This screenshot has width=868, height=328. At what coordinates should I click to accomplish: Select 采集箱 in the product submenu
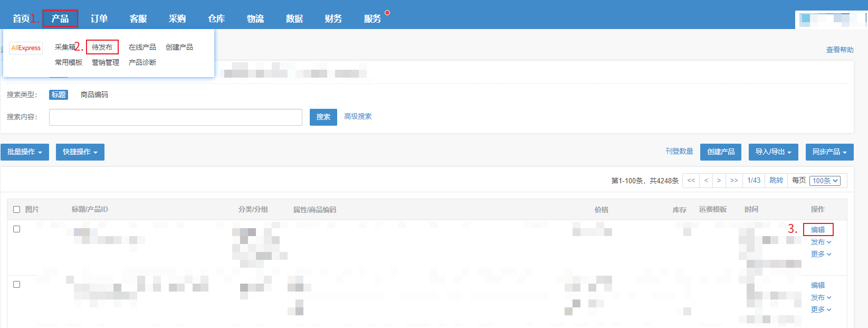[65, 47]
